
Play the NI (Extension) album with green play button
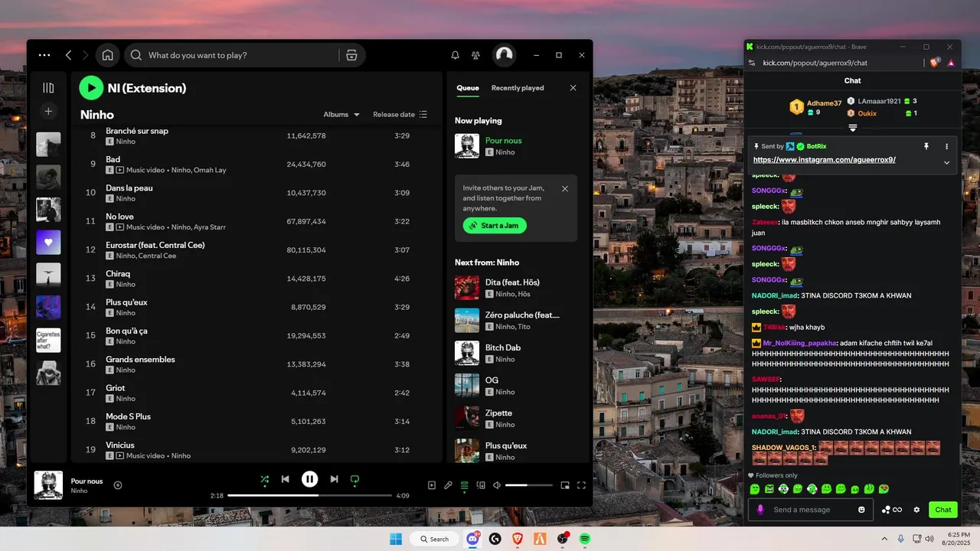tap(91, 88)
